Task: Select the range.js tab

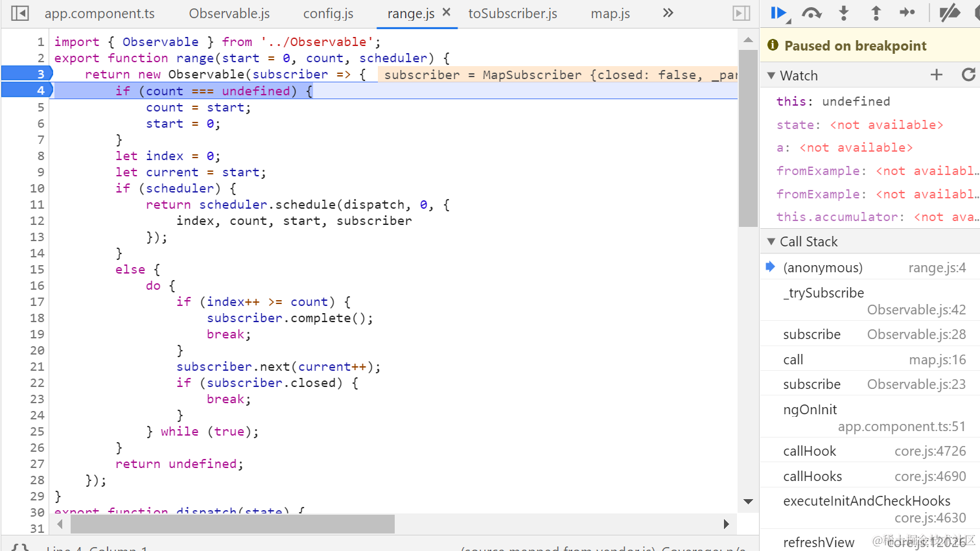Action: coord(411,14)
